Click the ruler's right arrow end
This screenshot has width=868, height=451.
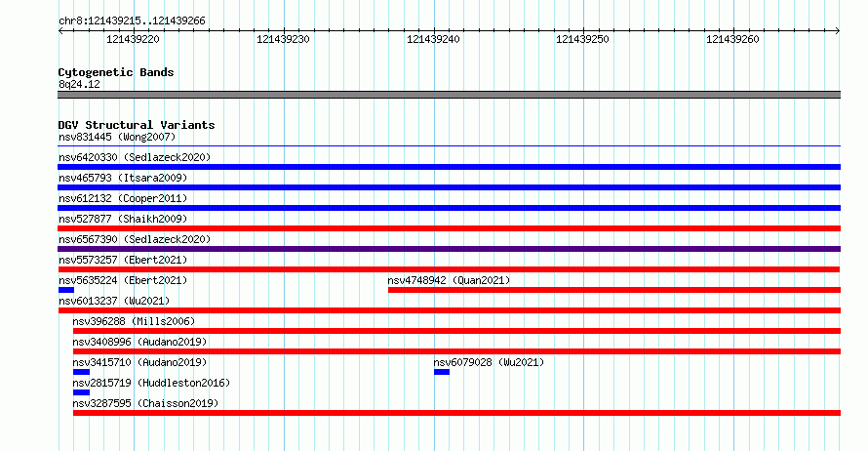coord(838,31)
